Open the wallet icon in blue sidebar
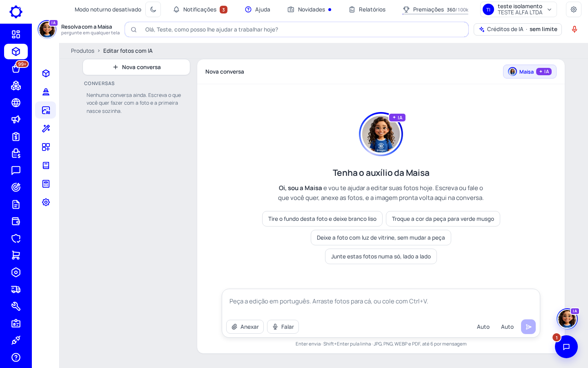Image resolution: width=588 pixels, height=368 pixels. click(16, 221)
